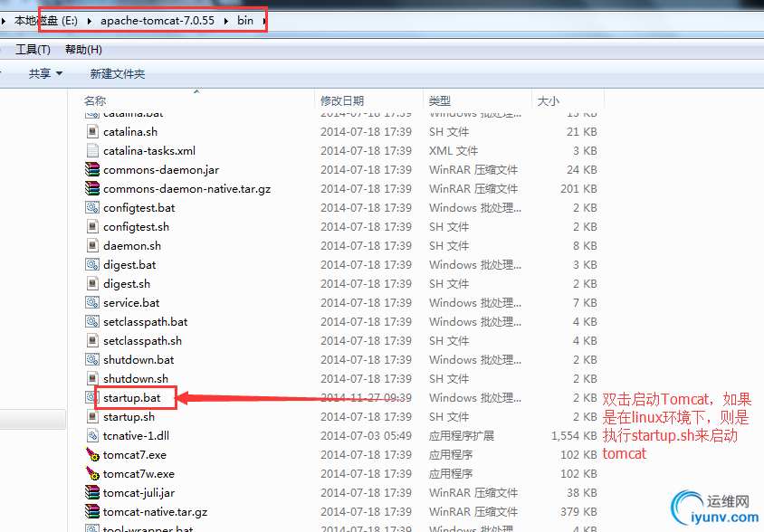The width and height of the screenshot is (764, 532).
Task: Select the tomcat-juli.jar file name
Action: coord(138,492)
